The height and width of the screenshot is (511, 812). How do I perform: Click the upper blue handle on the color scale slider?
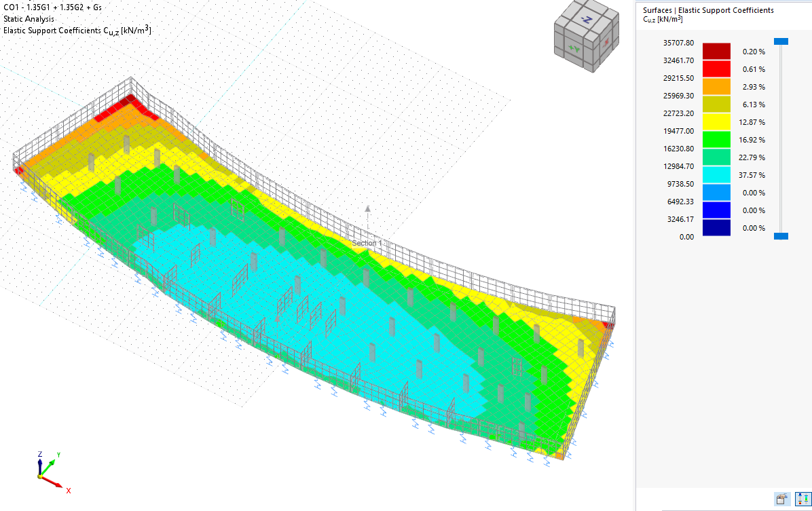[781, 41]
